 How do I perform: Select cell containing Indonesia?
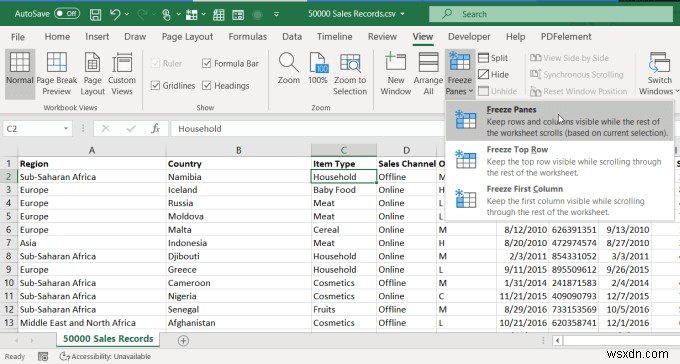239,243
